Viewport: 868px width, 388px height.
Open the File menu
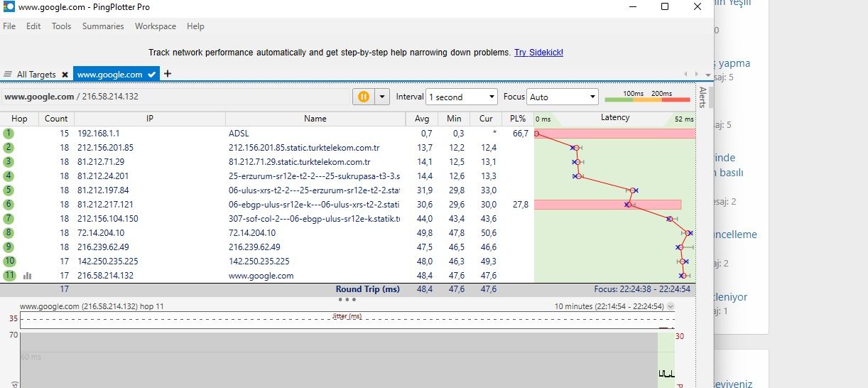click(9, 26)
